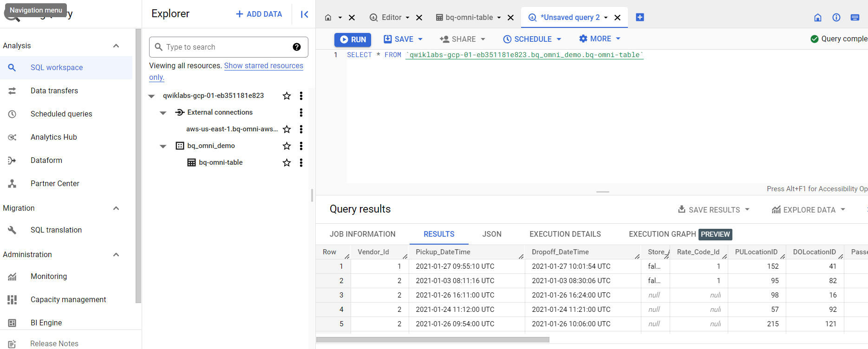Open the MORE settings dropdown
868x349 pixels.
[x=600, y=39]
